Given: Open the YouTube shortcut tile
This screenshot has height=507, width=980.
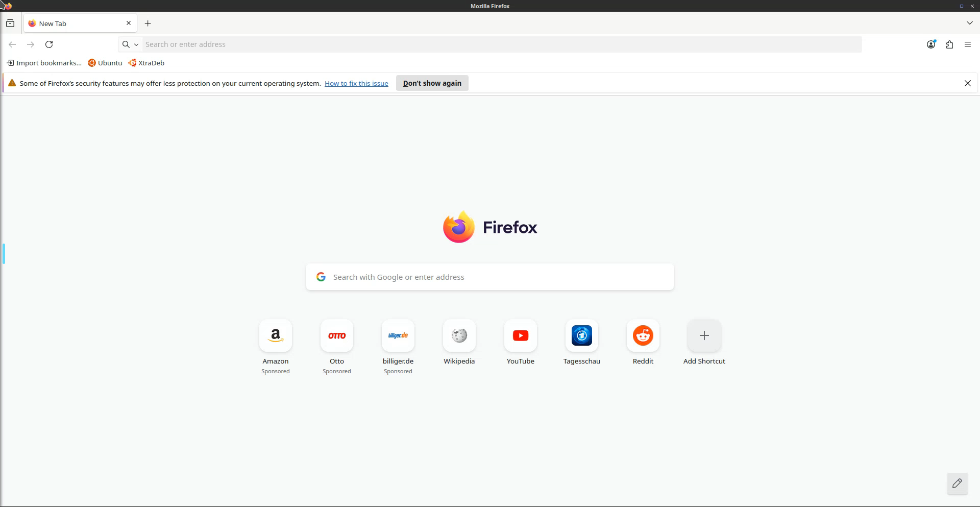Looking at the screenshot, I should click(x=521, y=336).
